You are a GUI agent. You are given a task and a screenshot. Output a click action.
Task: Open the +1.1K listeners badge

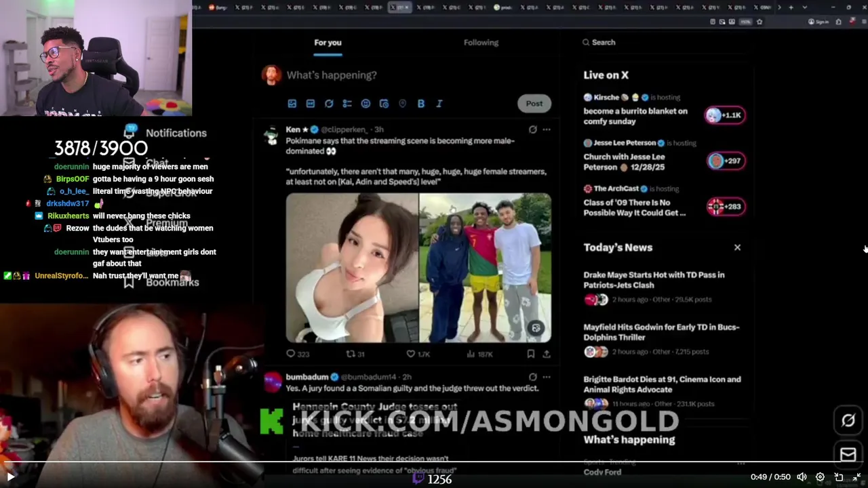tap(725, 115)
